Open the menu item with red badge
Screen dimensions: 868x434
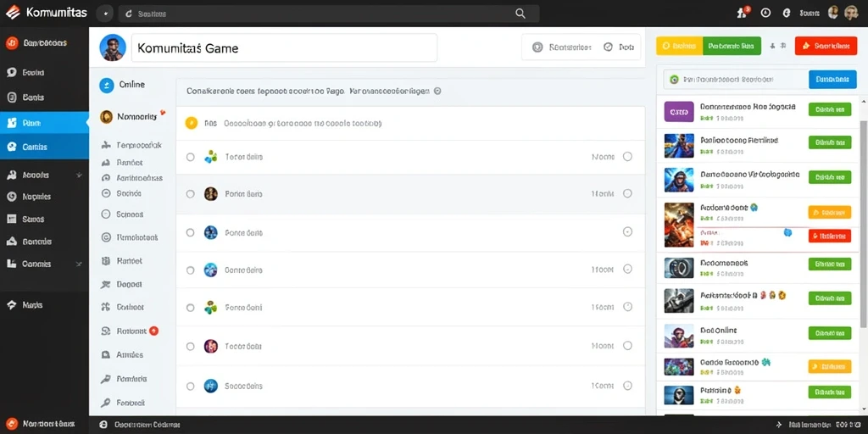131,331
